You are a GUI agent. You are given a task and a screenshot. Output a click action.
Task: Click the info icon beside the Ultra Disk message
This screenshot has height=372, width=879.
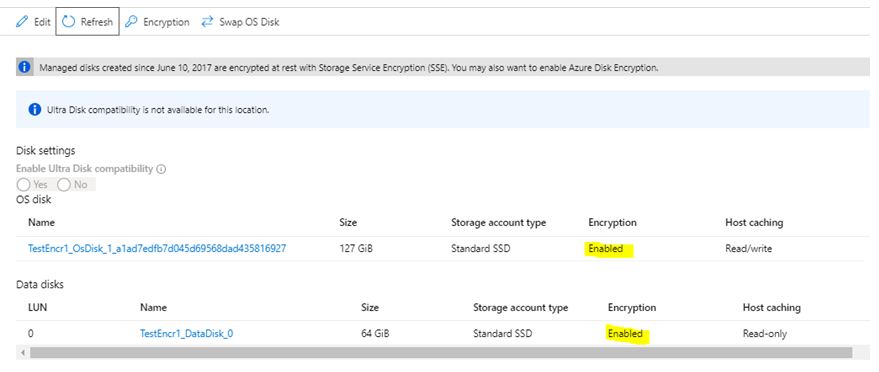(35, 109)
